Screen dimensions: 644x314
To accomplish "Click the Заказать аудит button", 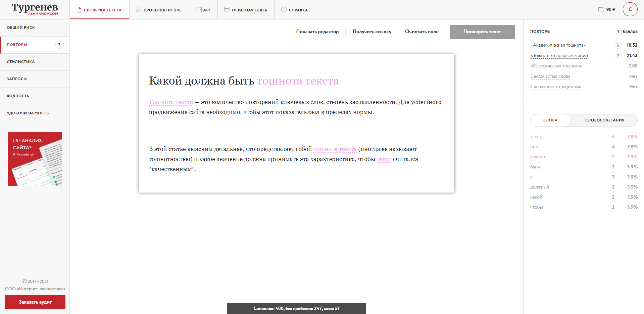I will tap(35, 302).
